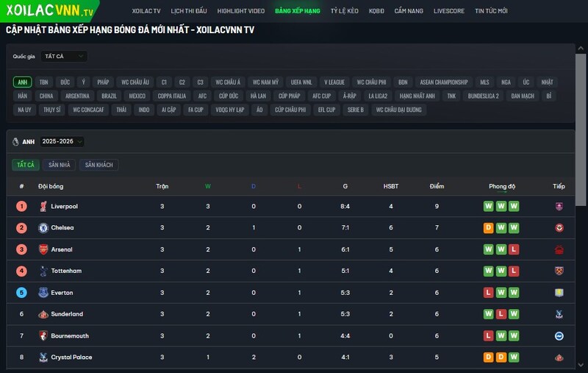Open the 2025-2026 season dropdown
588x373 pixels.
(62, 141)
